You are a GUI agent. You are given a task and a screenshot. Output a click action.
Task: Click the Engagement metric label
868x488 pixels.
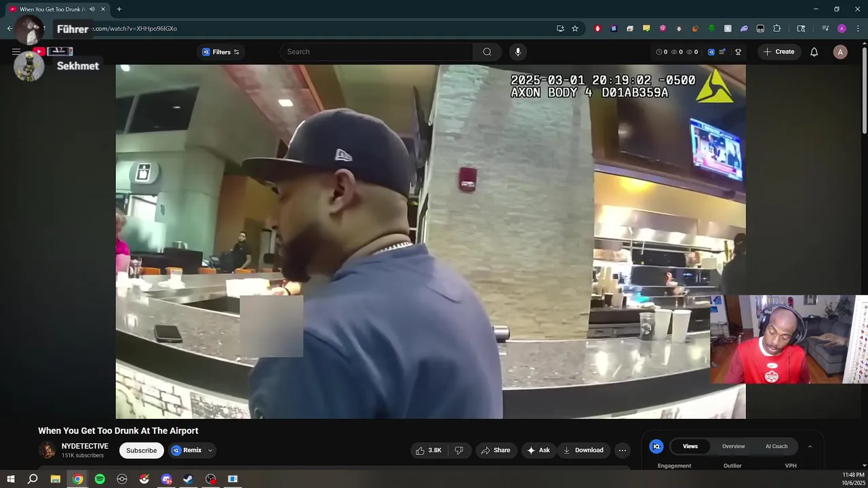pyautogui.click(x=674, y=466)
